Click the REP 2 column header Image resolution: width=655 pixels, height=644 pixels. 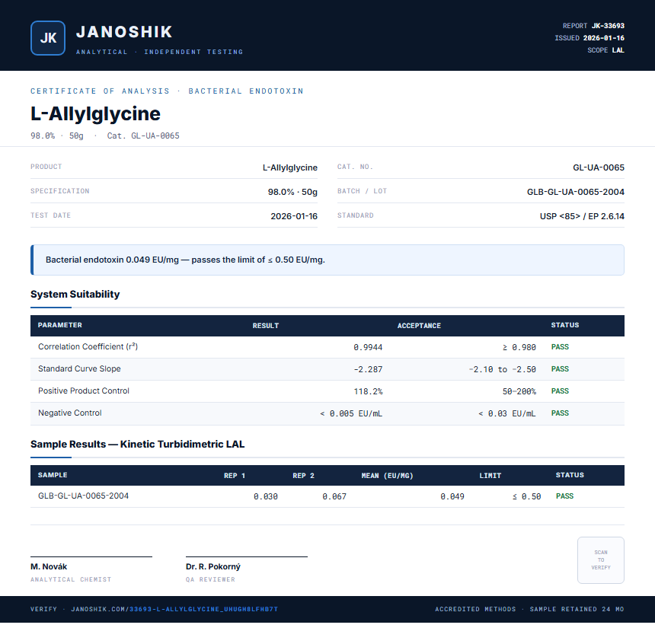pos(303,476)
